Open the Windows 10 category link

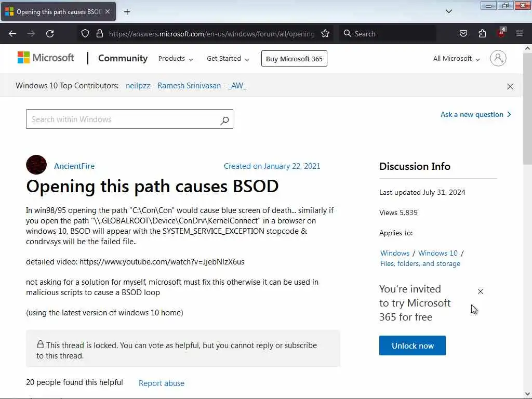click(x=437, y=253)
